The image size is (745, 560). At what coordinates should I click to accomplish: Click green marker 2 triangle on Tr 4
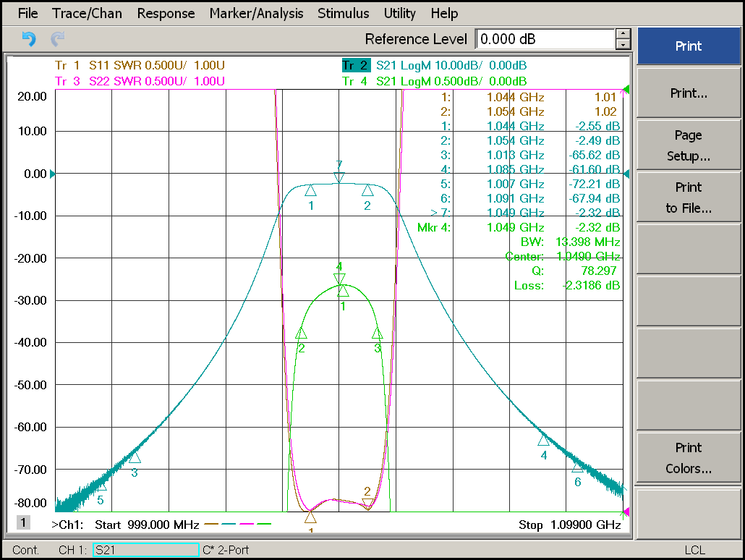point(301,334)
